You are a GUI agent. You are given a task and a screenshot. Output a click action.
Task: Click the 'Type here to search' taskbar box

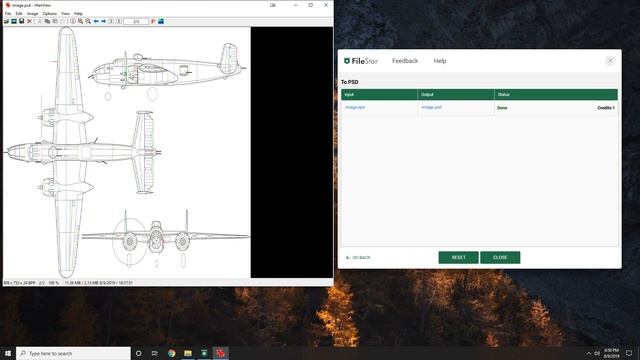[73, 353]
